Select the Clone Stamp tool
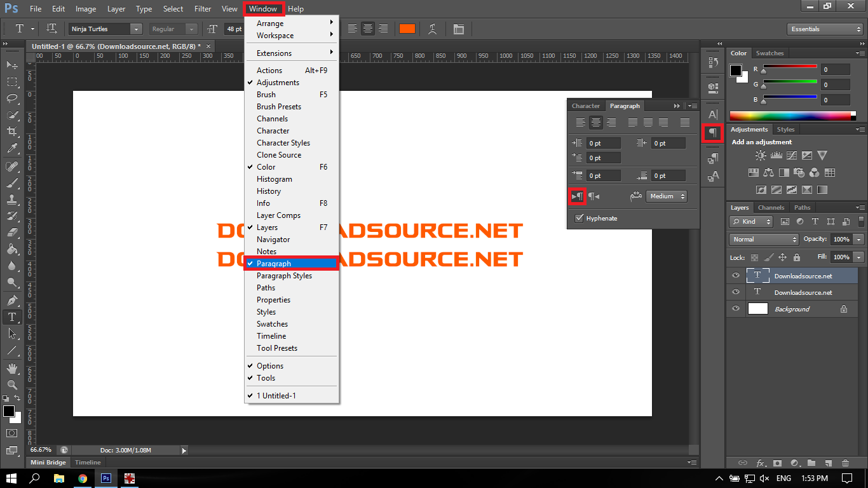Viewport: 868px width, 488px height. (12, 199)
